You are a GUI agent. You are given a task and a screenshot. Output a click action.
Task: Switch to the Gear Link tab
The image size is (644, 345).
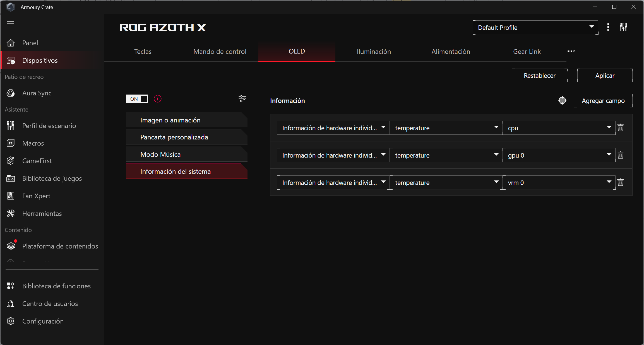(527, 52)
